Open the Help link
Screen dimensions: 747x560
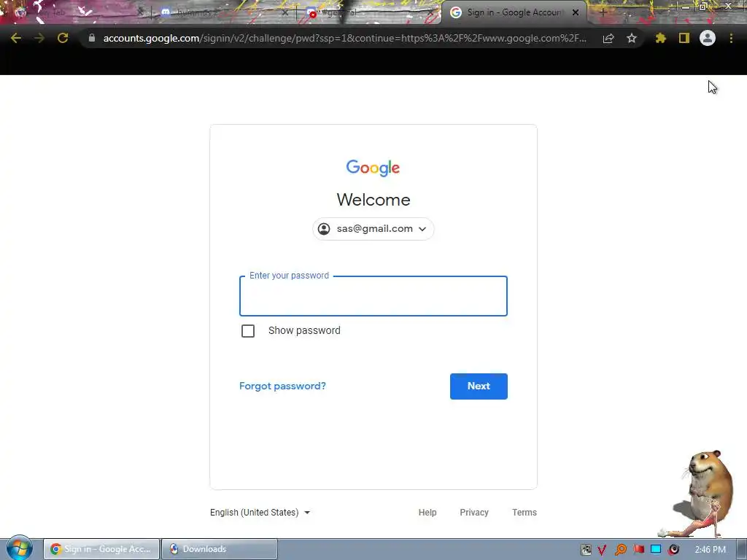(x=427, y=513)
